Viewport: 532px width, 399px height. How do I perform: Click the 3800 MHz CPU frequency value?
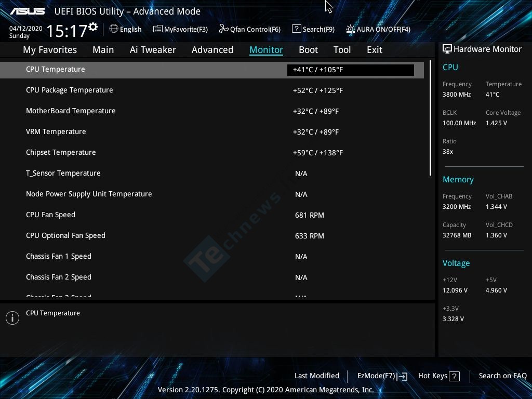point(457,95)
